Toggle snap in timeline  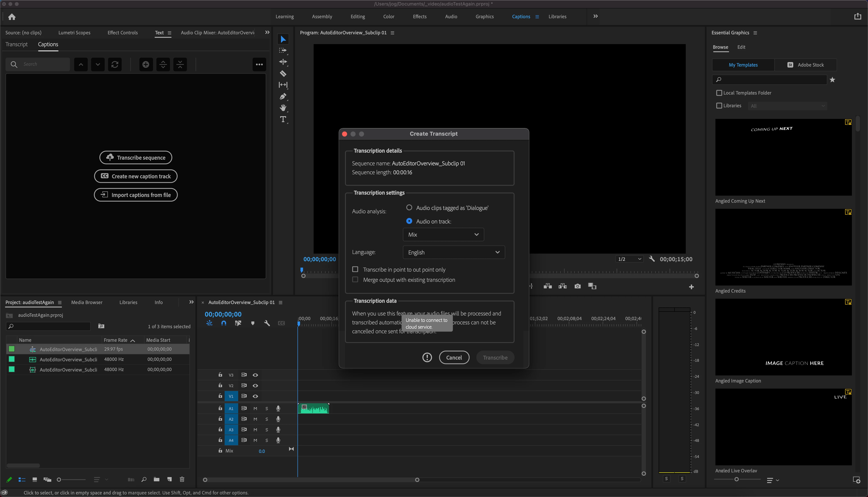point(223,323)
